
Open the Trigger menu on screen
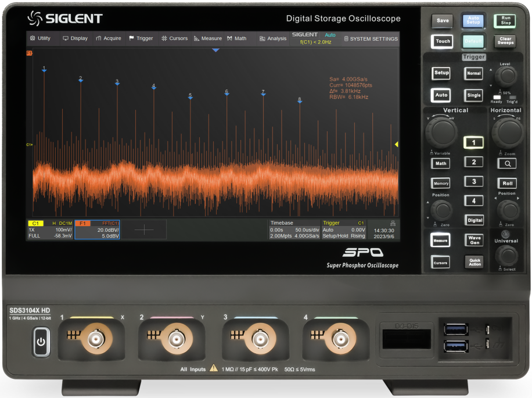pos(141,38)
